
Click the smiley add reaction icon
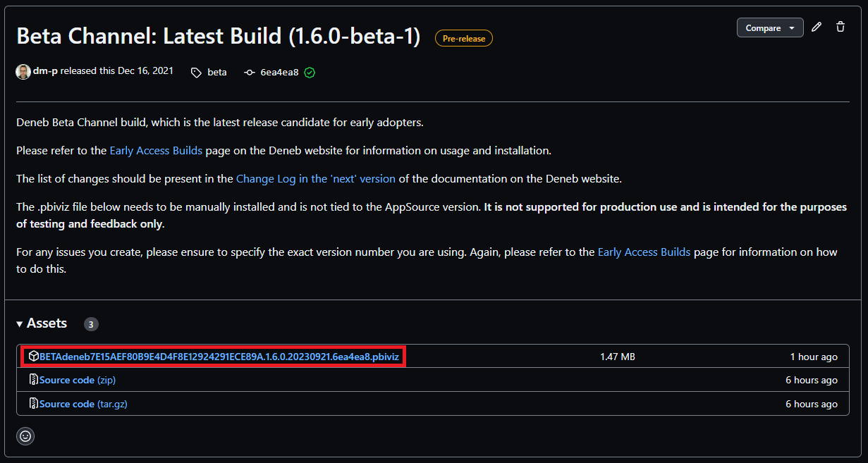[x=25, y=436]
